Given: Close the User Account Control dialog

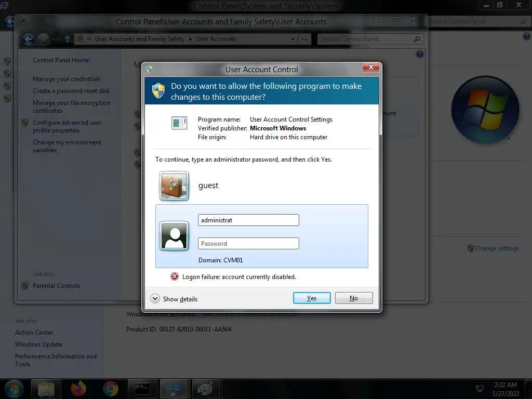Looking at the screenshot, I should pos(370,67).
